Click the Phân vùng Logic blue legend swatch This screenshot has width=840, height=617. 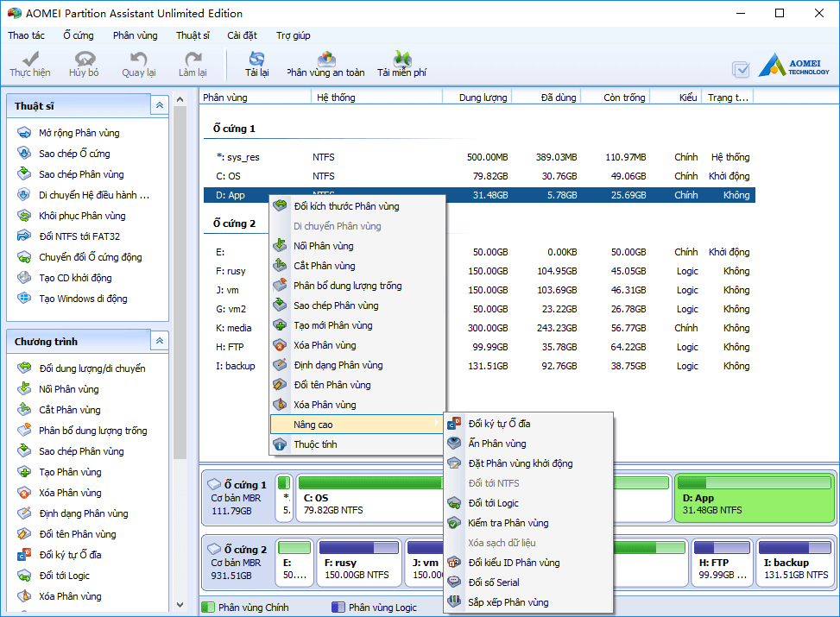point(338,607)
